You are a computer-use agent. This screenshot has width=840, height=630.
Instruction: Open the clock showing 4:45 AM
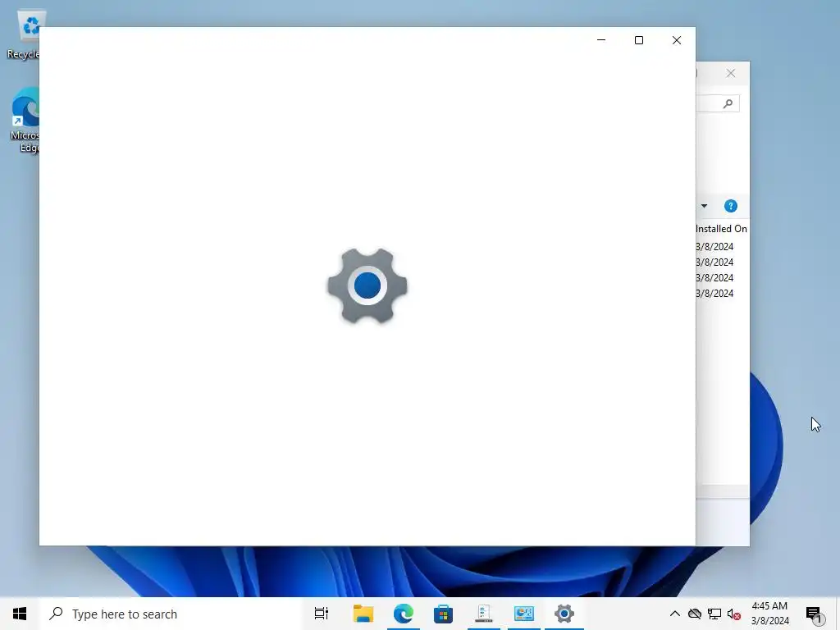769,614
